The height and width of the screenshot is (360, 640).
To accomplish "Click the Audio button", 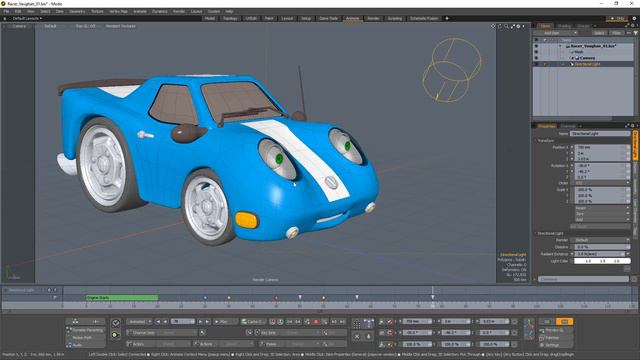I will point(85,345).
